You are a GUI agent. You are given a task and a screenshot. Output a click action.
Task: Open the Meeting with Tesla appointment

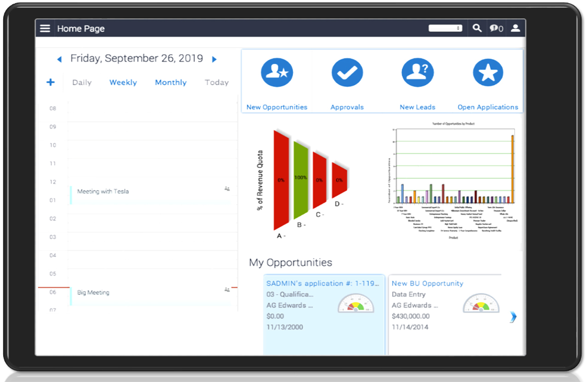(150, 195)
